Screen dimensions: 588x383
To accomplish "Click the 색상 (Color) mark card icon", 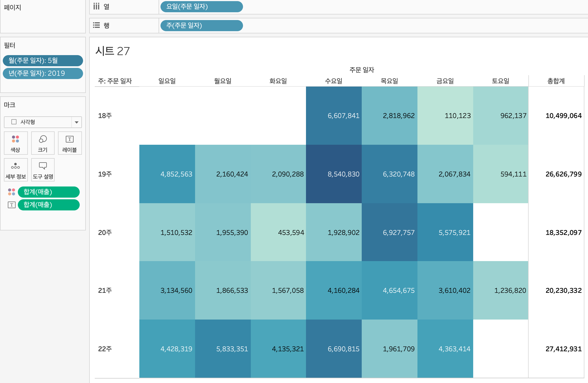I will click(x=16, y=143).
